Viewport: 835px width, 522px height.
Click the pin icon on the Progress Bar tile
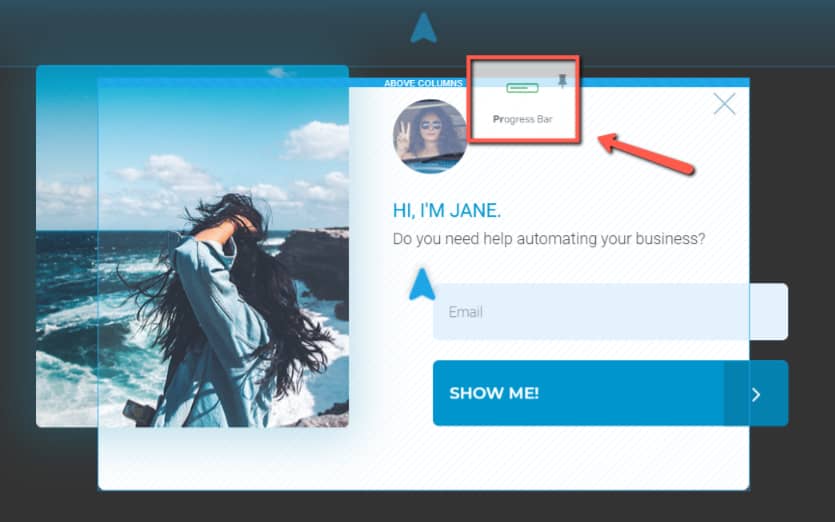(x=562, y=81)
